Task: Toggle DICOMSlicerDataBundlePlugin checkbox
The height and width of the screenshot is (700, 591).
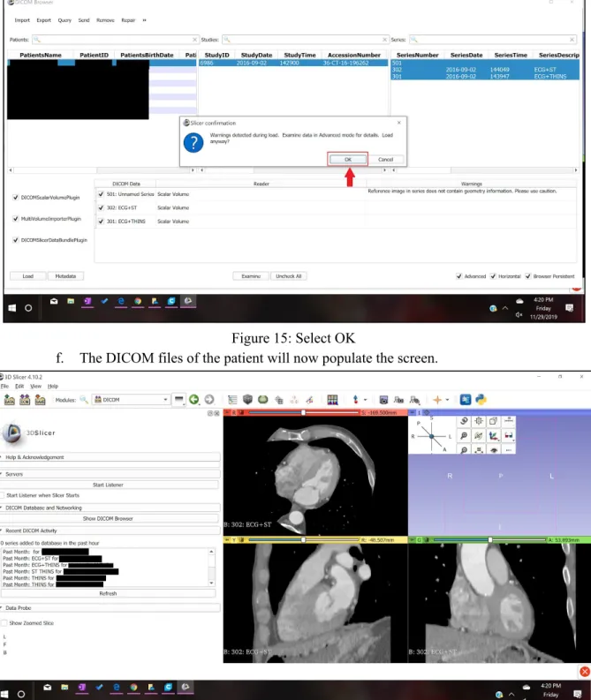Action: [16, 240]
